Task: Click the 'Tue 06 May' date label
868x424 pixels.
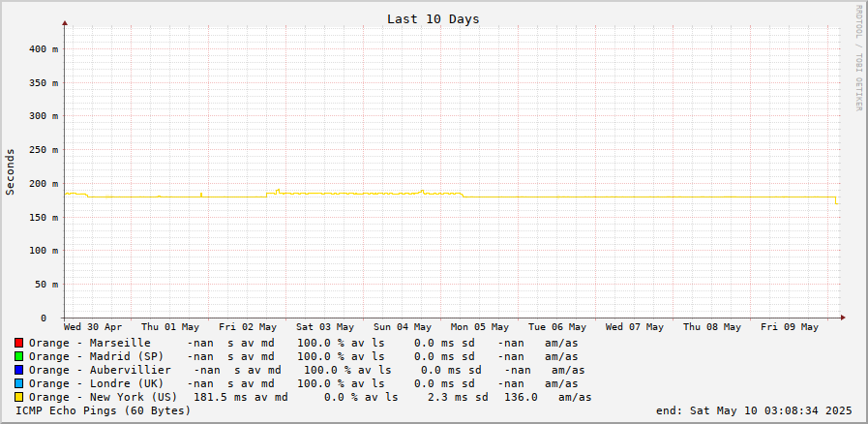Action: point(557,327)
